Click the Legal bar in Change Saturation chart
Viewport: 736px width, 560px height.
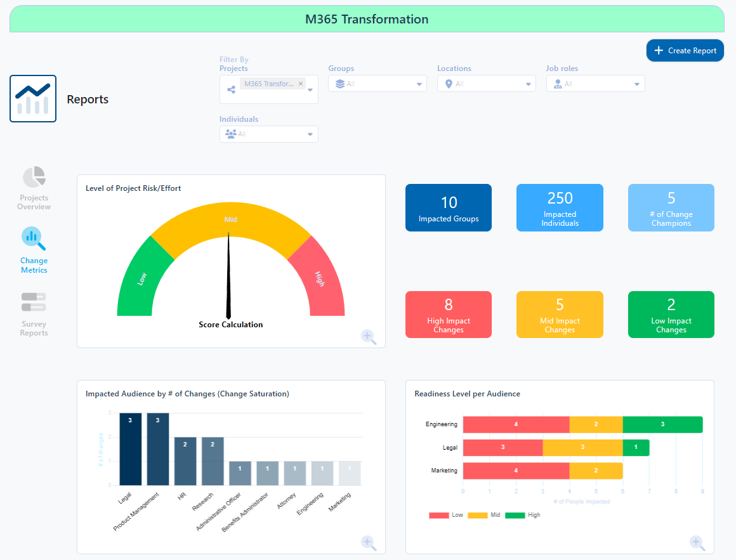[x=130, y=448]
